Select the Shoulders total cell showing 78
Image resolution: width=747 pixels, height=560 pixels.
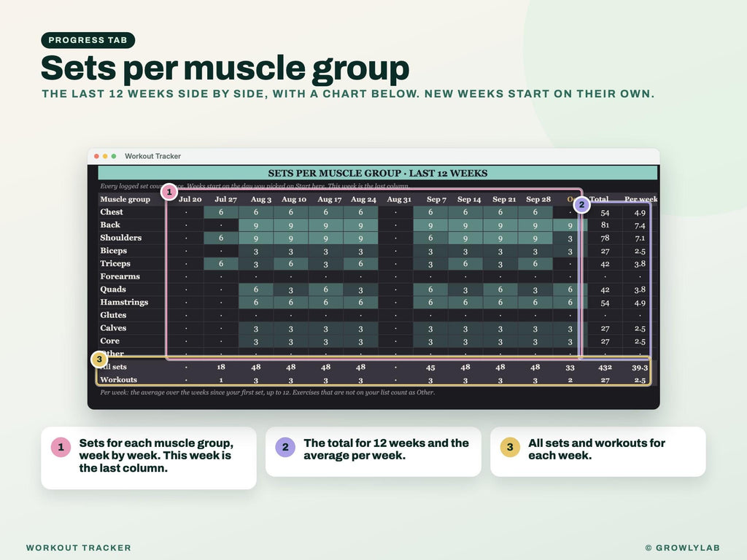[x=605, y=238]
